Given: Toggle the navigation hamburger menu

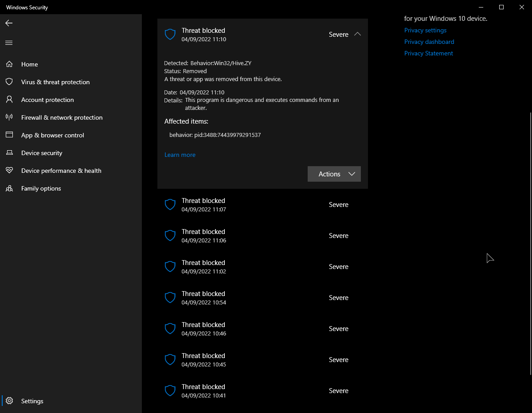Looking at the screenshot, I should click(x=9, y=43).
